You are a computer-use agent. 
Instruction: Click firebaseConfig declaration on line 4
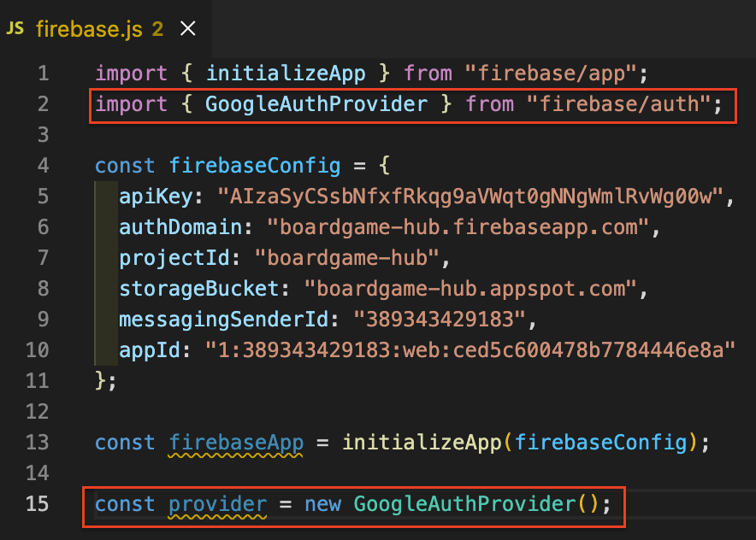coord(255,166)
